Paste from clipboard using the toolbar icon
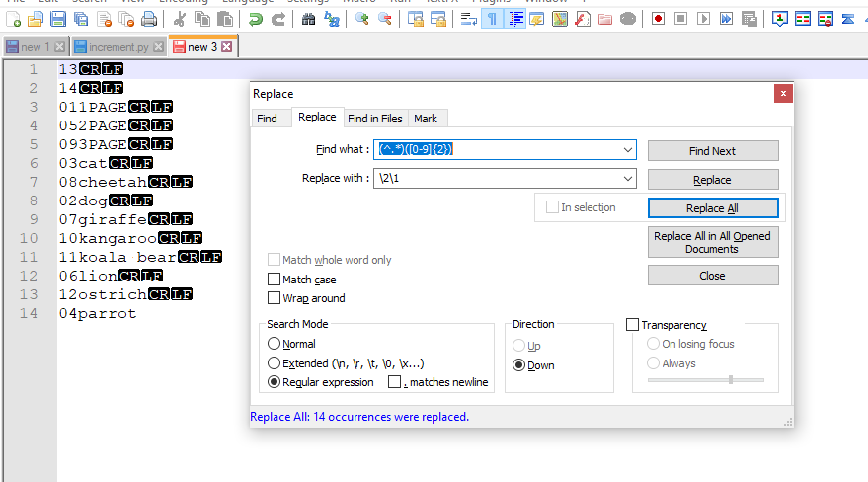This screenshot has width=868, height=482. coord(225,20)
